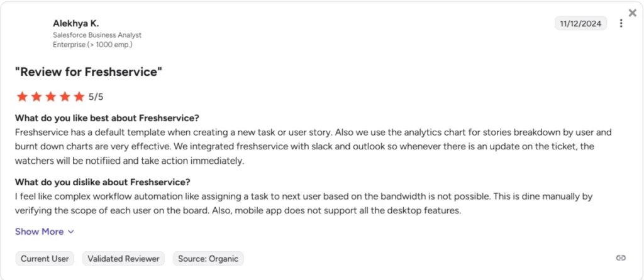The image size is (644, 280).
Task: Click the chevron beside Show More
Action: 70,232
